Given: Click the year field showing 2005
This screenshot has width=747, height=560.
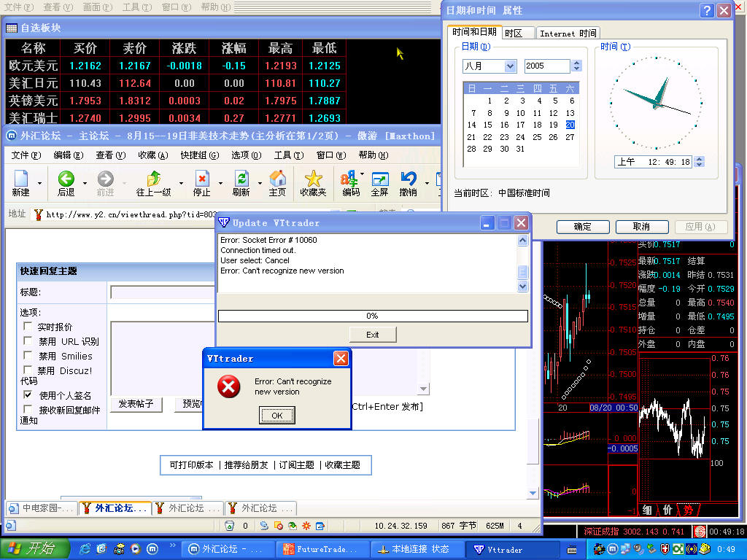Looking at the screenshot, I should 547,66.
